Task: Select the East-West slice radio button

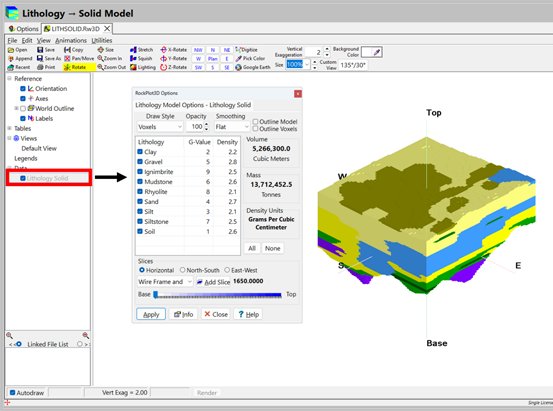Action: [x=227, y=270]
